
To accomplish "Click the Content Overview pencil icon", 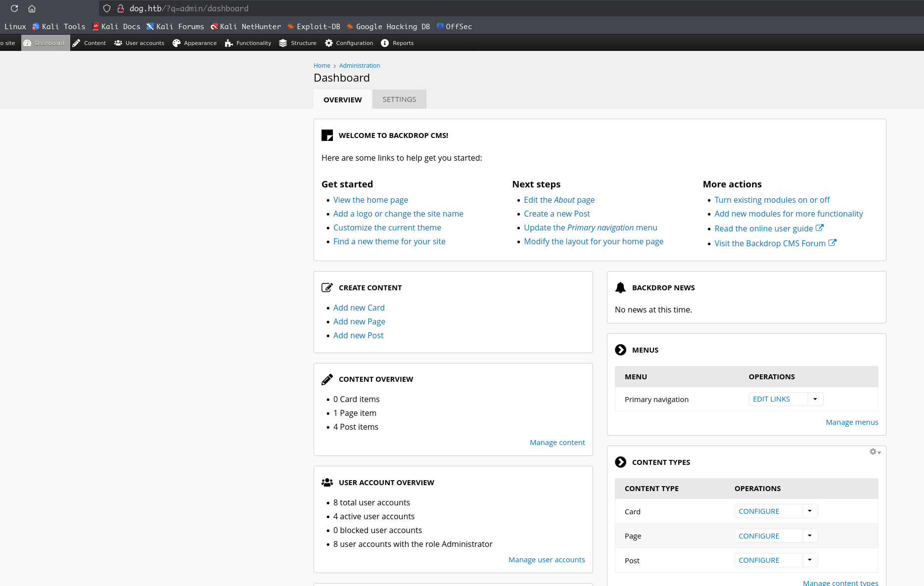I will coord(327,379).
